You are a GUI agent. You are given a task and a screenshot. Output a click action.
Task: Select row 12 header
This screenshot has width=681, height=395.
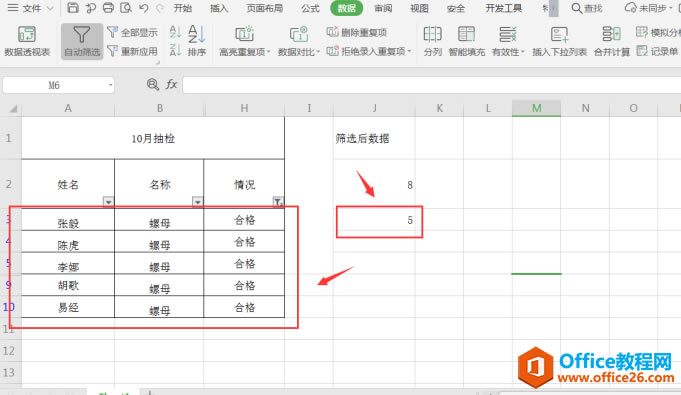(x=9, y=350)
